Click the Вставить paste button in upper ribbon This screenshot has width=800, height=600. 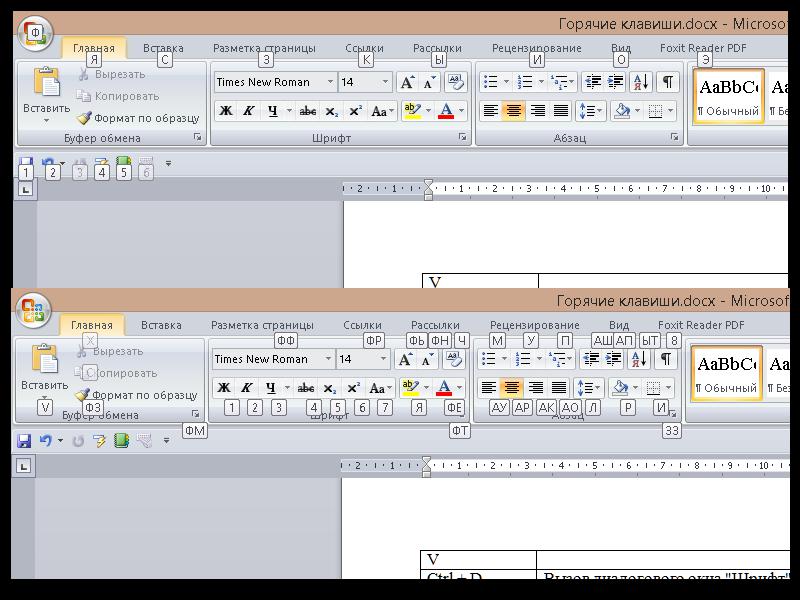pos(46,96)
